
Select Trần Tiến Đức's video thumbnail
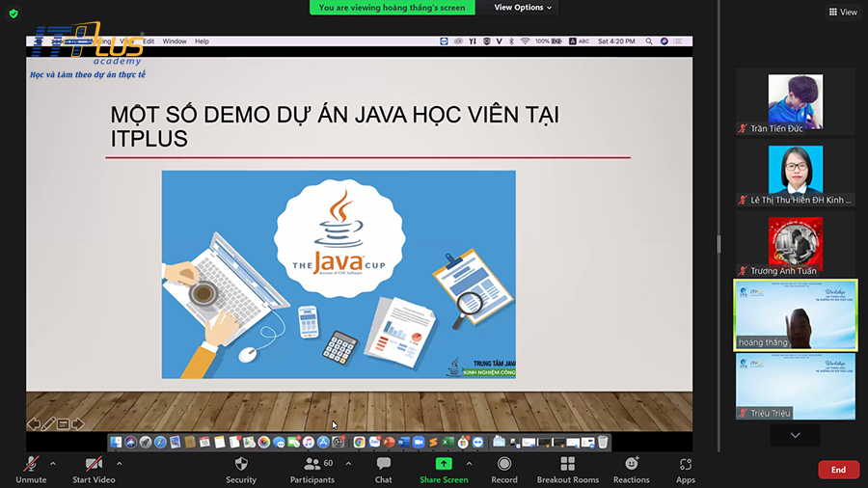click(x=795, y=101)
